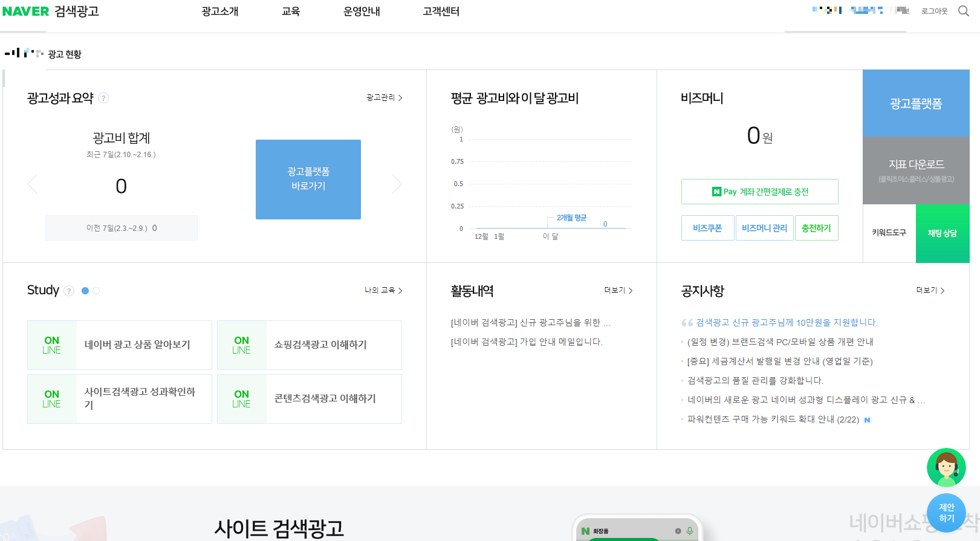Click the 비즈머니 관리 button
980x541 pixels.
tap(764, 228)
